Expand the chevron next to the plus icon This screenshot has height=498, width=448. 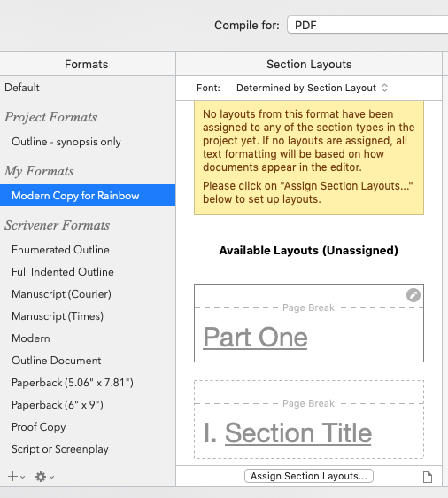point(22,477)
